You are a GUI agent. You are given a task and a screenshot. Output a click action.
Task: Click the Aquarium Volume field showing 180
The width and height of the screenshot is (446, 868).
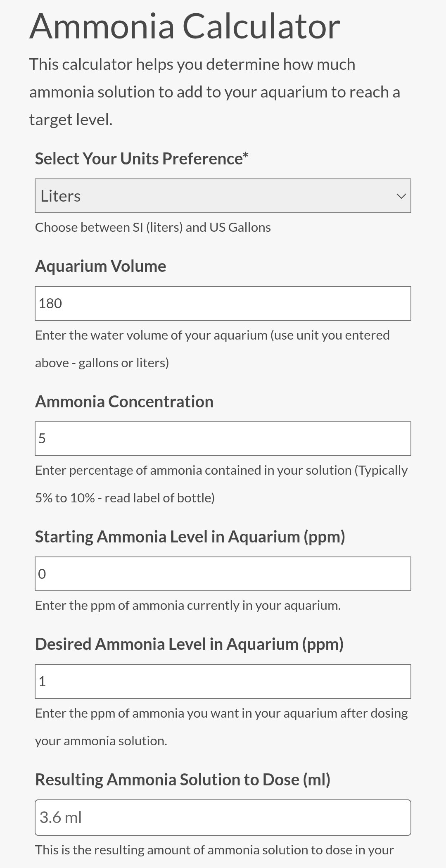pyautogui.click(x=223, y=303)
